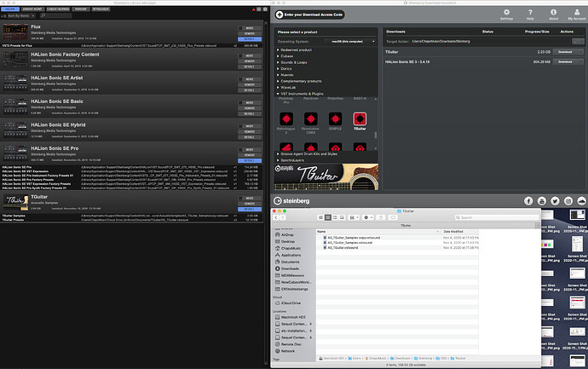The image size is (588, 369).
Task: Switch Finder to column view
Action: click(x=335, y=217)
